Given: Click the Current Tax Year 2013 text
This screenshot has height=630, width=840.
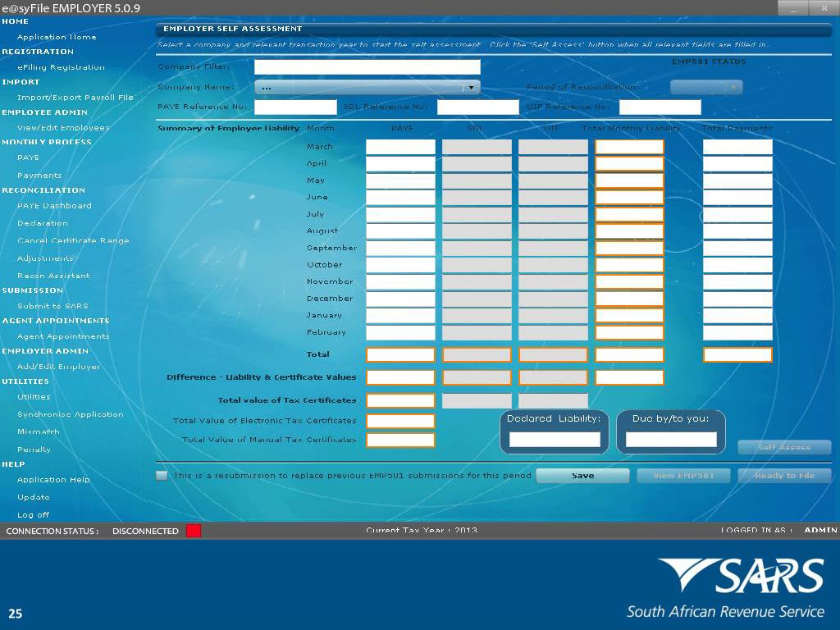Looking at the screenshot, I should 421,531.
